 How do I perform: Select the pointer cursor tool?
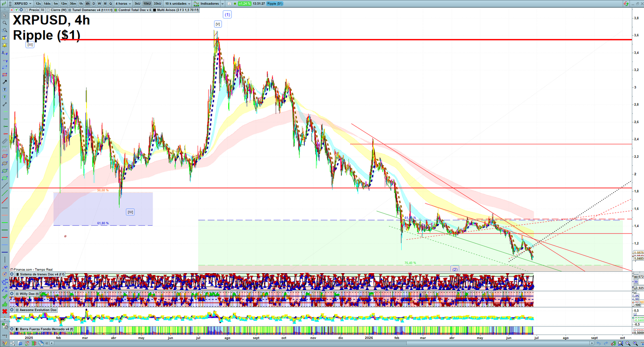tap(5, 16)
